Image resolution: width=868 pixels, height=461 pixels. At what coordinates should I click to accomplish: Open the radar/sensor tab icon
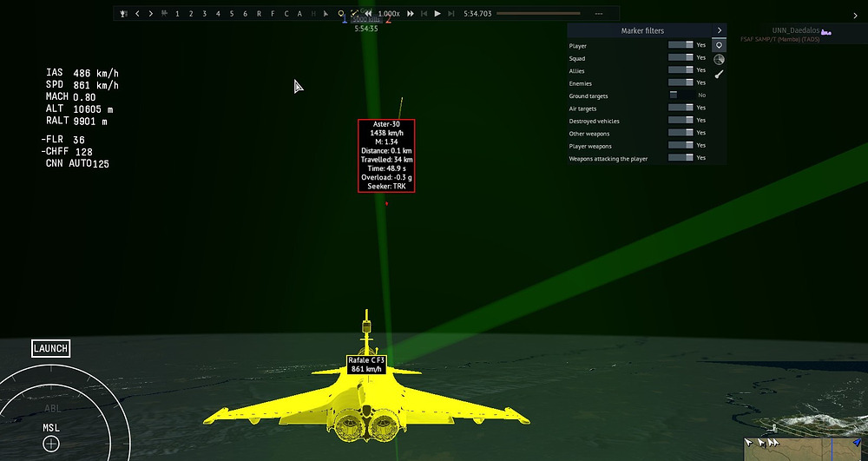[x=719, y=59]
